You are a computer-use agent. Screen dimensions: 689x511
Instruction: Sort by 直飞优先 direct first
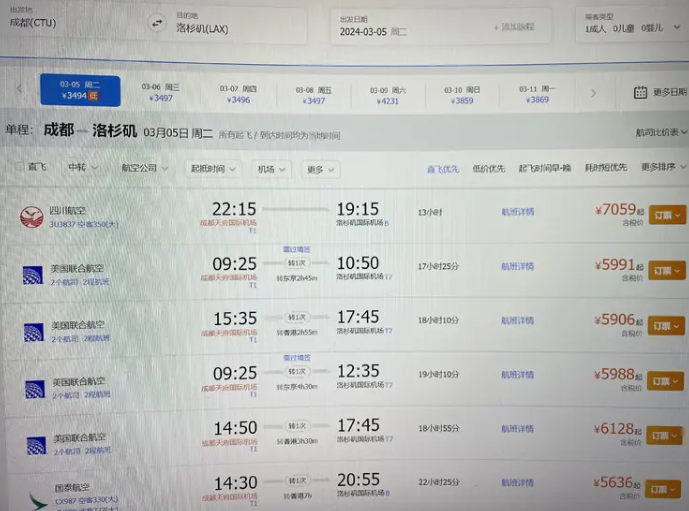click(x=443, y=169)
